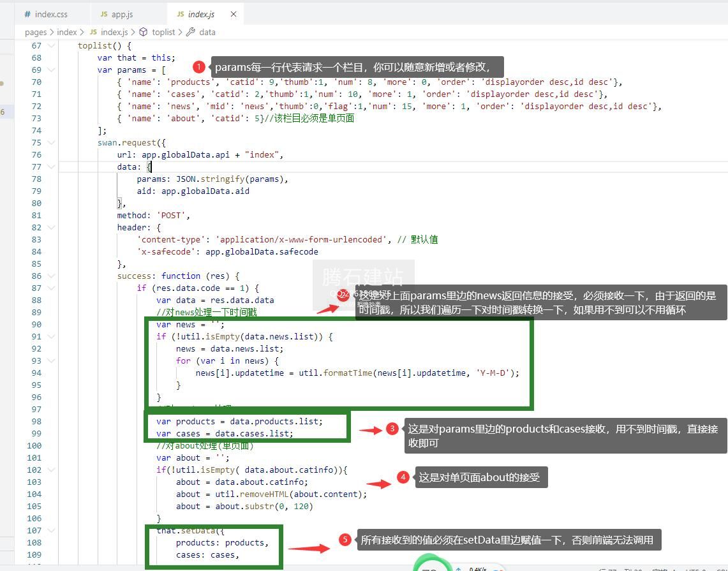Click the 'about' catid 5 row

236,119
